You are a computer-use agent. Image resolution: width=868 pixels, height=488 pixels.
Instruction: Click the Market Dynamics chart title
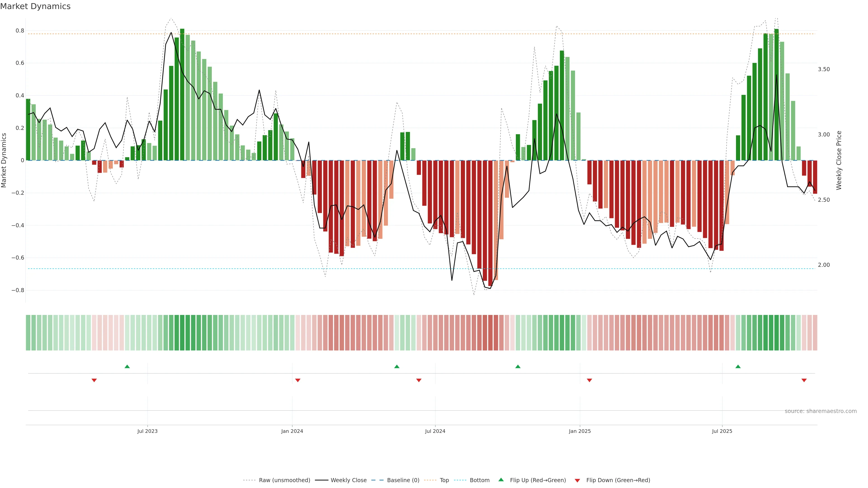(35, 6)
